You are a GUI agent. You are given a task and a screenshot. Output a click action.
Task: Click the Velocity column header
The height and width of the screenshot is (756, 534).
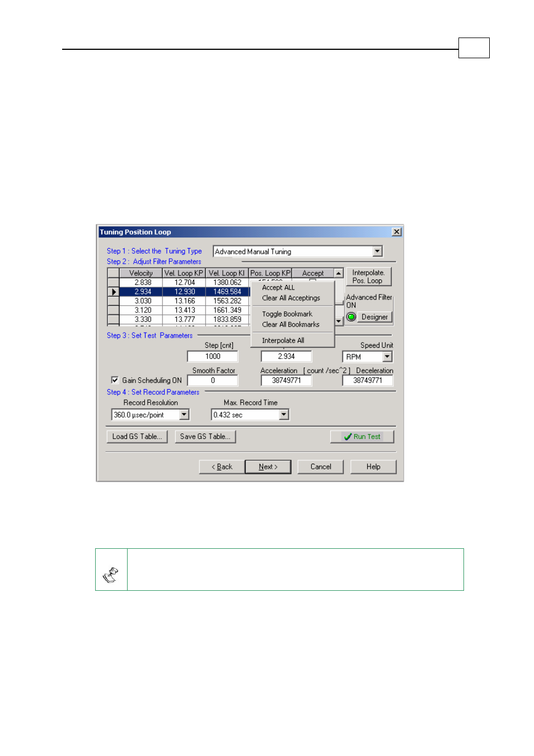click(x=141, y=273)
